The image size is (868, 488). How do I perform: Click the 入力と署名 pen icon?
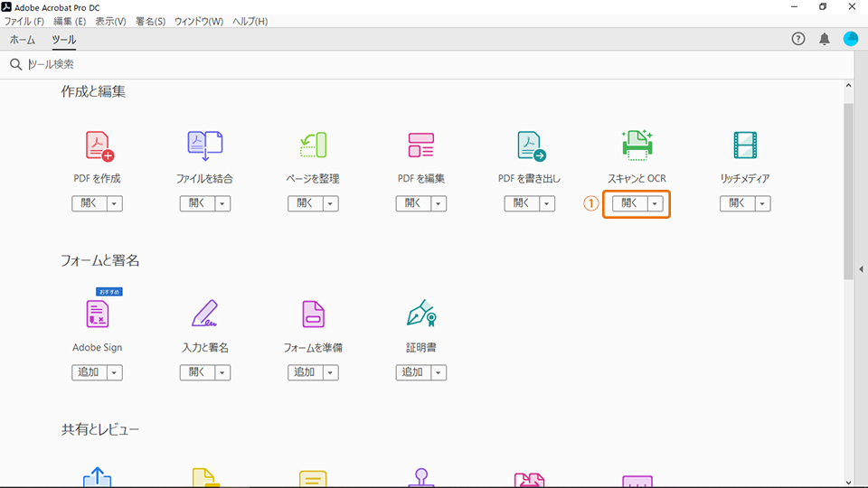pyautogui.click(x=205, y=314)
